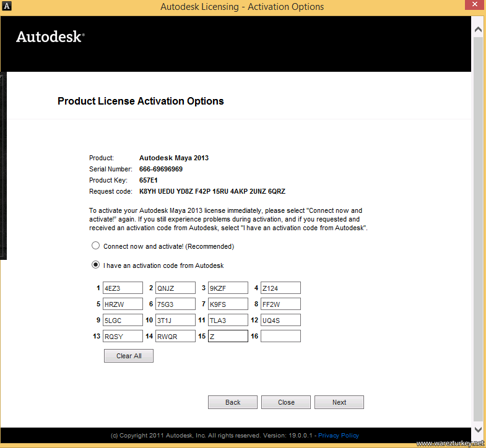Click the empty activation code field 16
This screenshot has width=486, height=448.
click(281, 336)
